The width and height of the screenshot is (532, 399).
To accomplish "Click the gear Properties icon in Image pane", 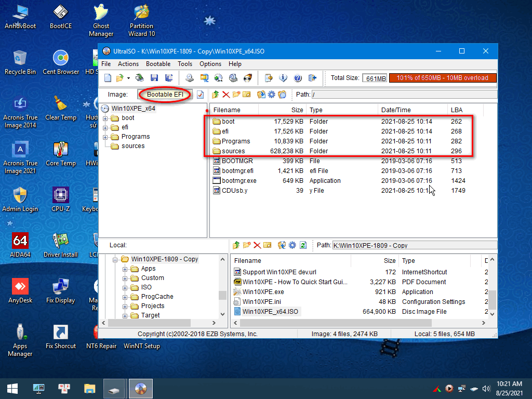I will [271, 95].
